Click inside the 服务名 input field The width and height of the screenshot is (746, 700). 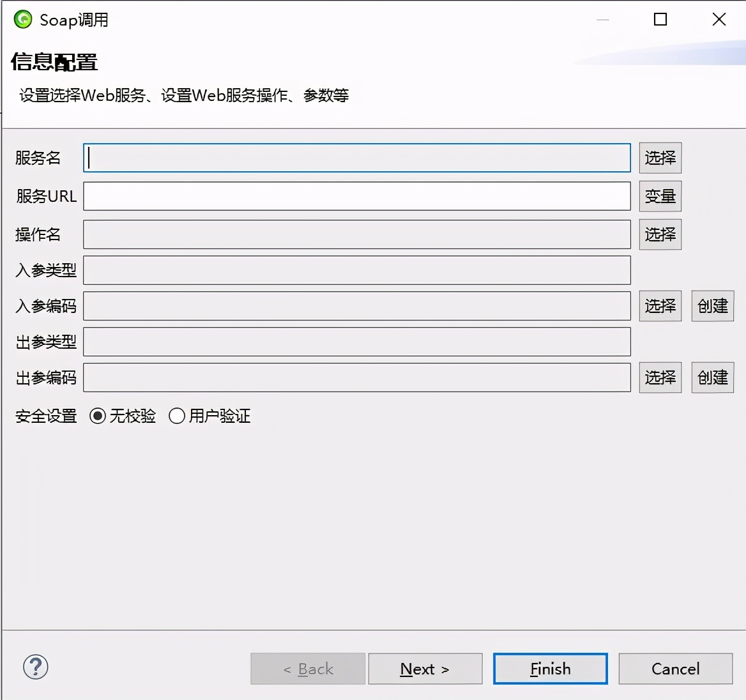(358, 158)
